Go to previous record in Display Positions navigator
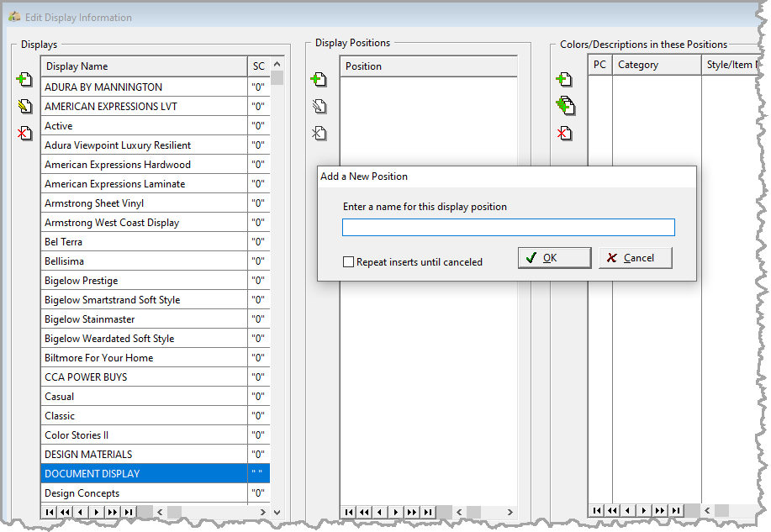This screenshot has width=771, height=532. pyautogui.click(x=380, y=512)
